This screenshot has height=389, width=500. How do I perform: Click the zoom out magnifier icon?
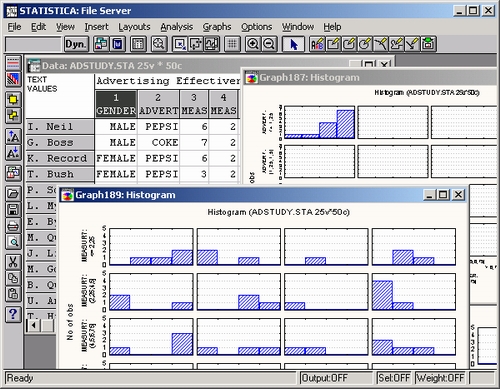pos(269,44)
